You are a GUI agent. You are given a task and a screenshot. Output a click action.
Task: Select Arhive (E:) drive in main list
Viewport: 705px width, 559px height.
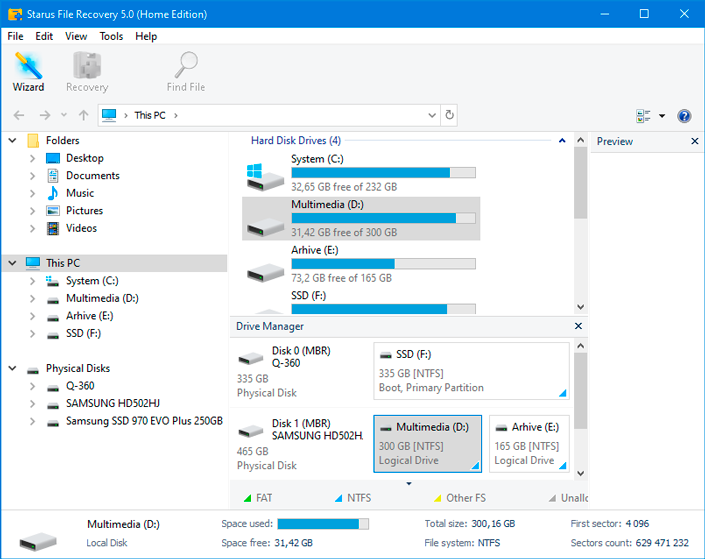[361, 264]
